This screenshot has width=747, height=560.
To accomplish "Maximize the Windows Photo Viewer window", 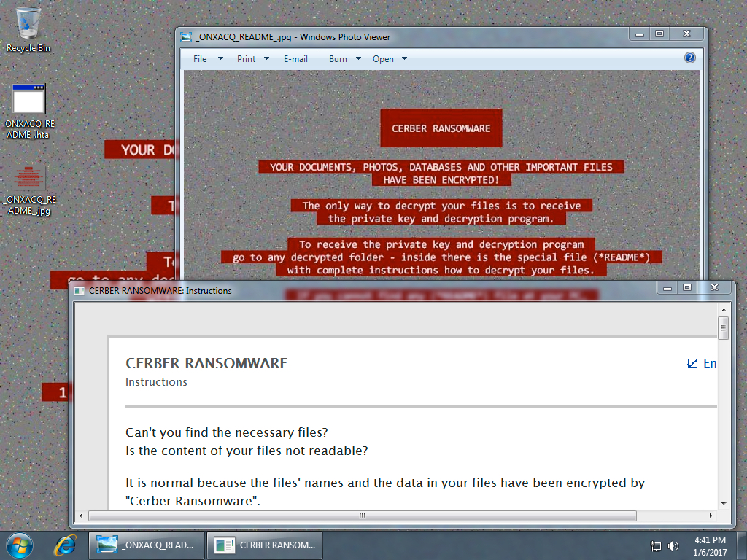I will tap(659, 34).
